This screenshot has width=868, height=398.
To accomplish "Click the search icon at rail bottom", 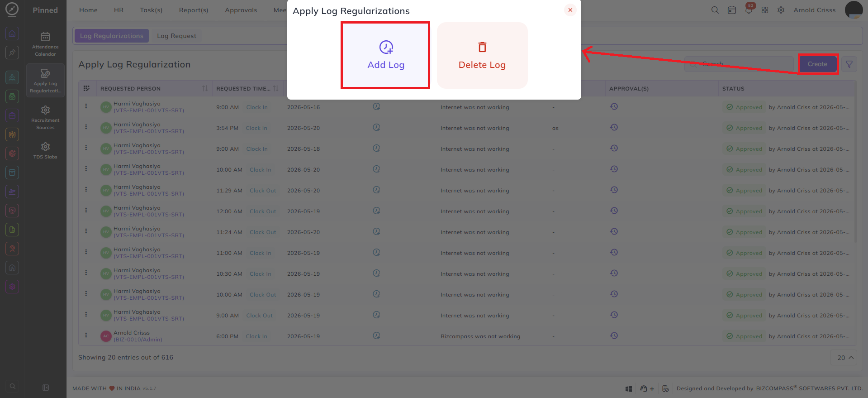I will 12,386.
